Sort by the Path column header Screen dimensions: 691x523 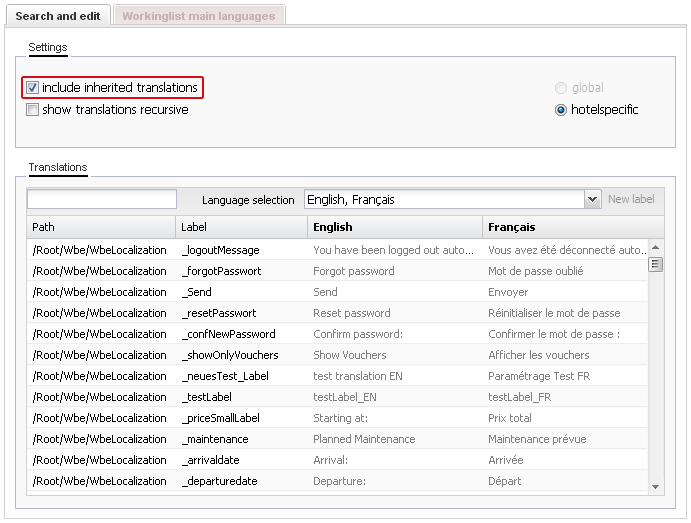pyautogui.click(x=100, y=228)
